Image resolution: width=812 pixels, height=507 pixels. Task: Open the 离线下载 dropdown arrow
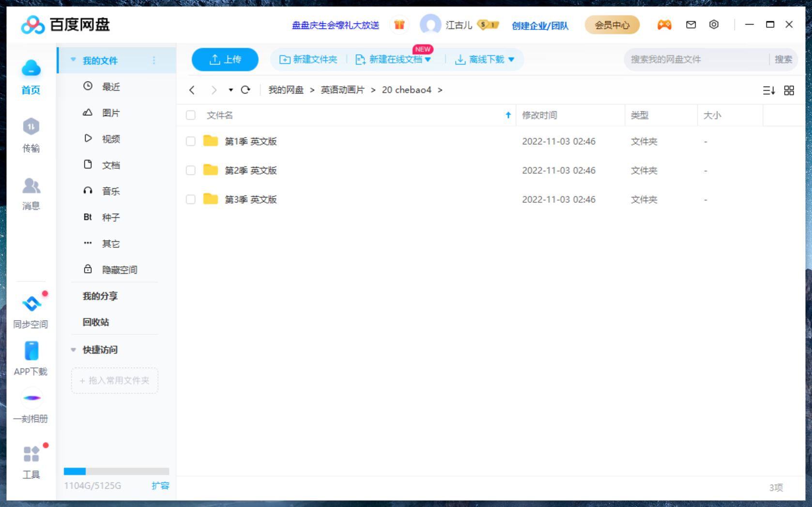point(512,59)
